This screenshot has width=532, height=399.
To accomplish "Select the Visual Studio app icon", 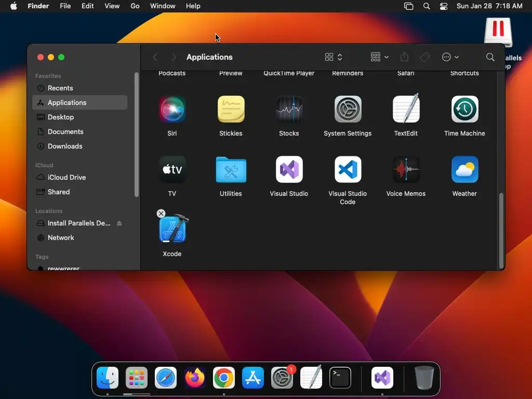I will [289, 169].
